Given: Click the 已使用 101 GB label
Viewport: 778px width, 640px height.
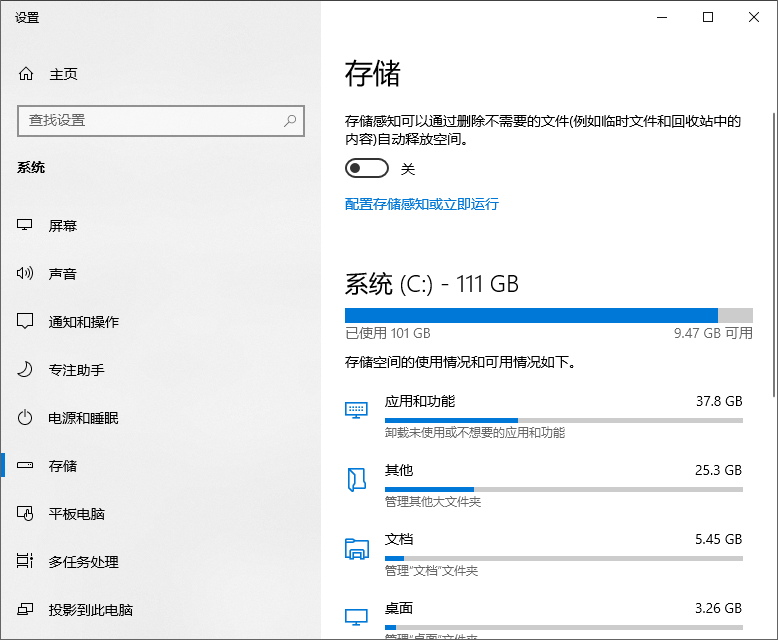Looking at the screenshot, I should click(x=388, y=333).
